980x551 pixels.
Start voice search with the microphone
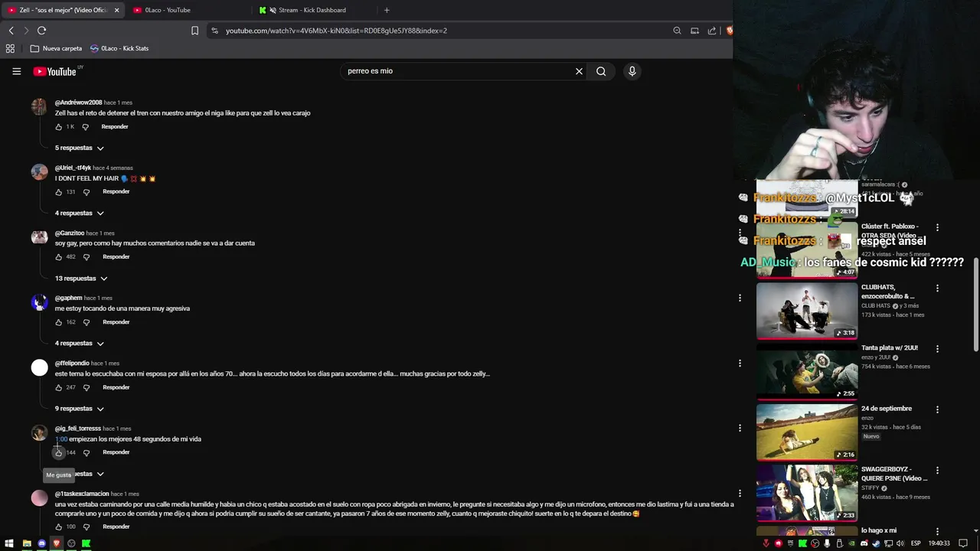[632, 71]
